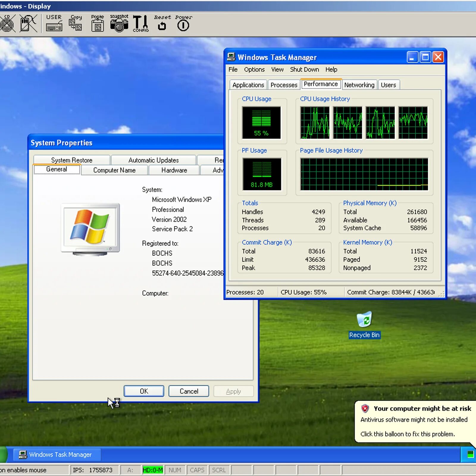
Task: Select the Performance tab
Action: coord(321,84)
